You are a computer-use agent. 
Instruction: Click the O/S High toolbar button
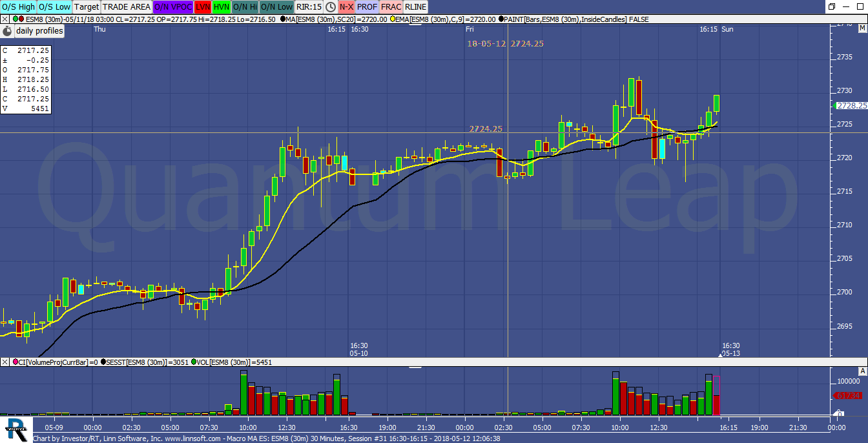tap(18, 7)
